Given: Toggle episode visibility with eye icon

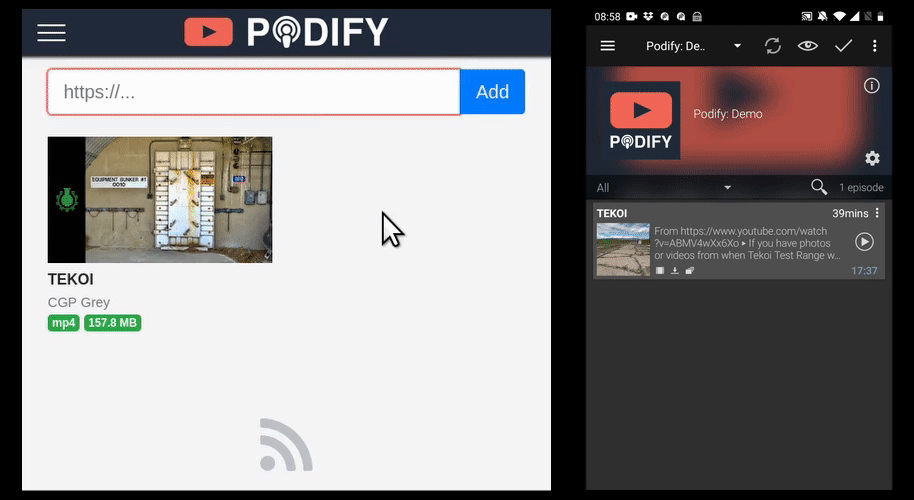Looking at the screenshot, I should point(807,45).
